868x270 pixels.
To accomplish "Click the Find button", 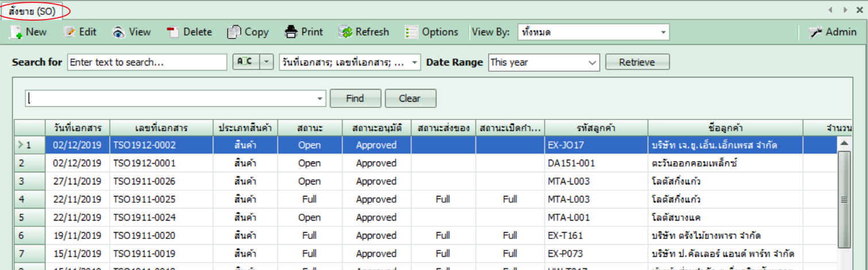I will click(x=355, y=98).
